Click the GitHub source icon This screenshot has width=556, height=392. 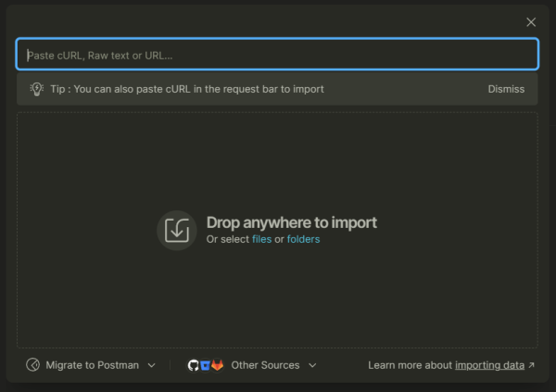coord(193,365)
